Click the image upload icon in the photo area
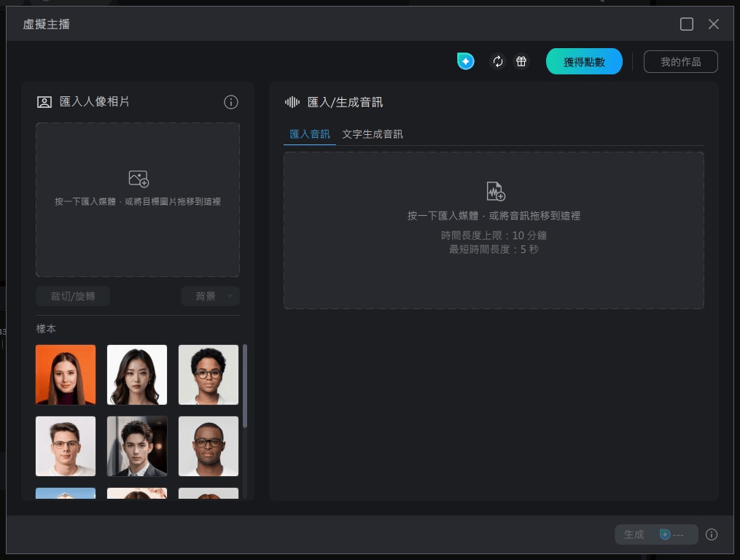The width and height of the screenshot is (740, 560). tap(137, 179)
